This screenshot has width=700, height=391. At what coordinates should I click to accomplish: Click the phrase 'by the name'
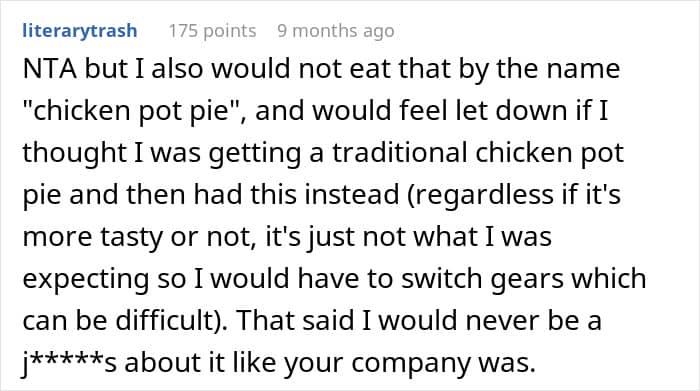539,70
